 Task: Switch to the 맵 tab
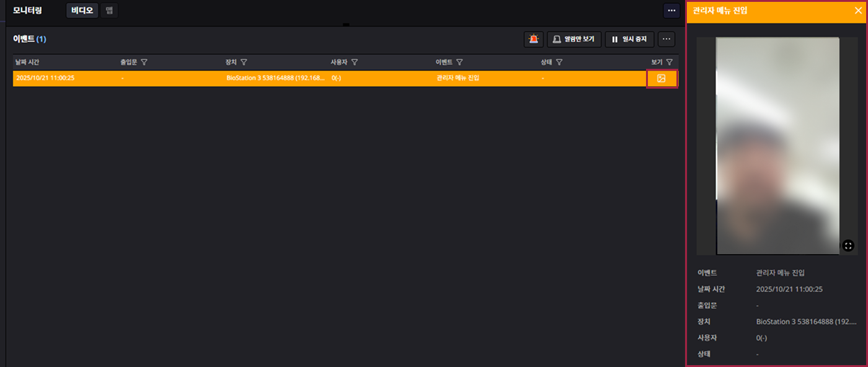click(109, 11)
